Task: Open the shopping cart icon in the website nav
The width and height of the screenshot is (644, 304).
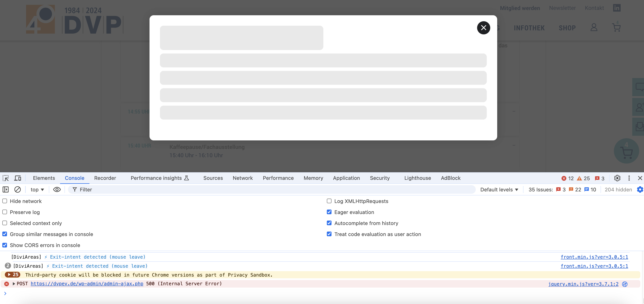Action: pos(616,27)
